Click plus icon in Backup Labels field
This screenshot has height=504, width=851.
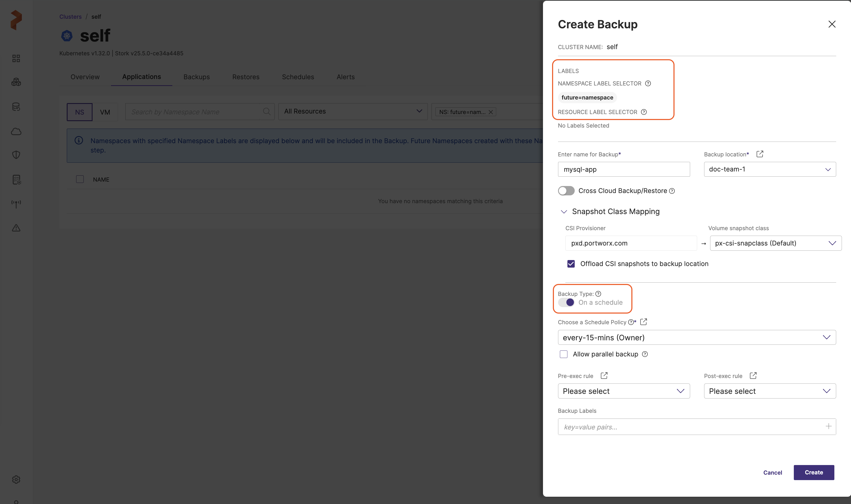click(828, 427)
